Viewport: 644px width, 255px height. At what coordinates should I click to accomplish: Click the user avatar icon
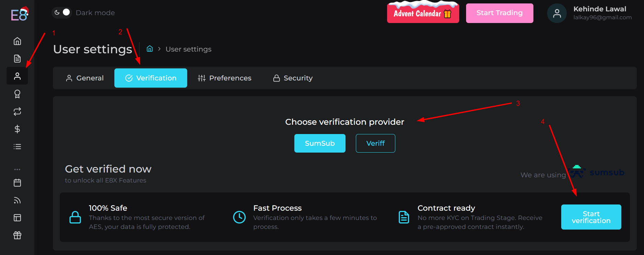[557, 13]
